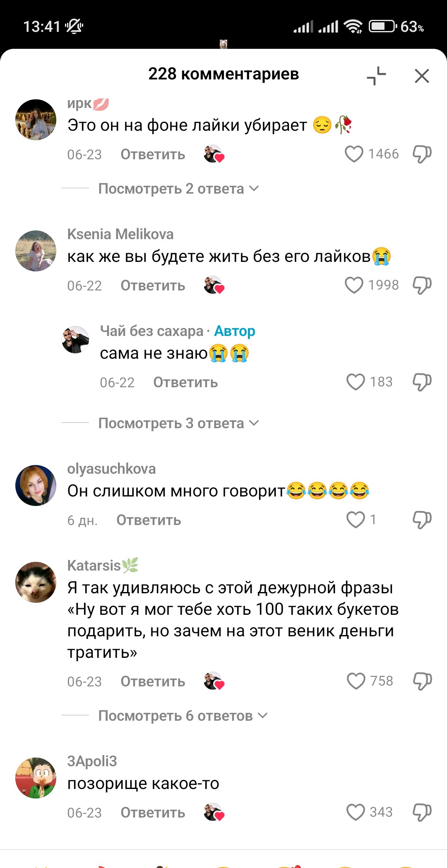Close the comments panel

[422, 76]
